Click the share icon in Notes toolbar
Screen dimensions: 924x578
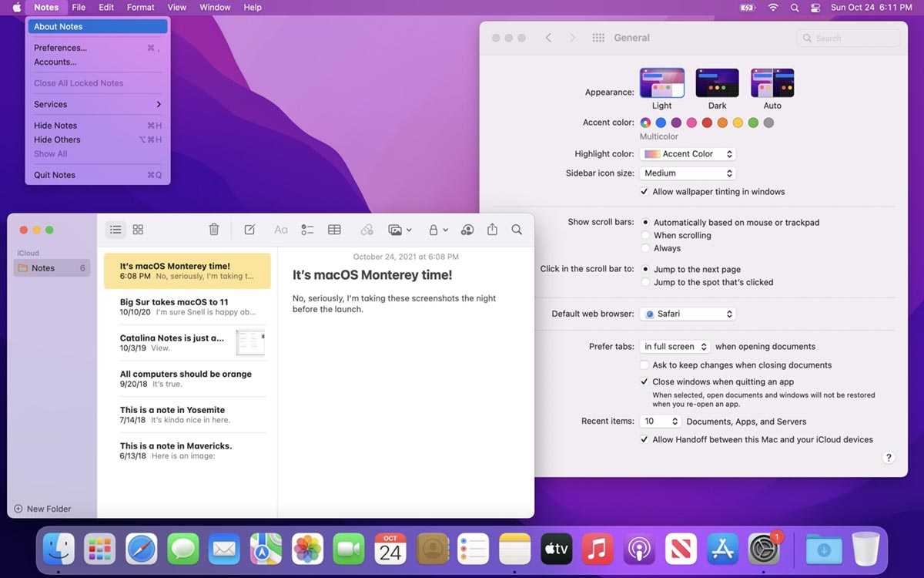[x=492, y=230]
